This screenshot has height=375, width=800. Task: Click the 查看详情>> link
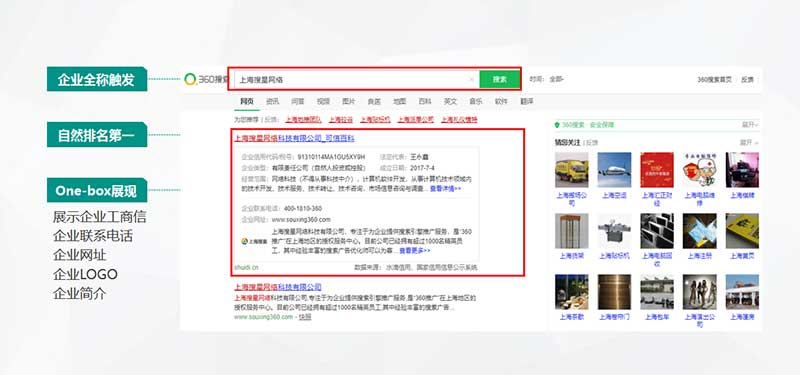click(x=445, y=188)
